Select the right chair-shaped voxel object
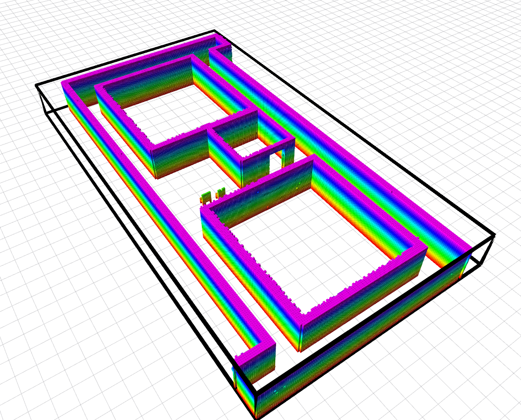 click(x=220, y=193)
